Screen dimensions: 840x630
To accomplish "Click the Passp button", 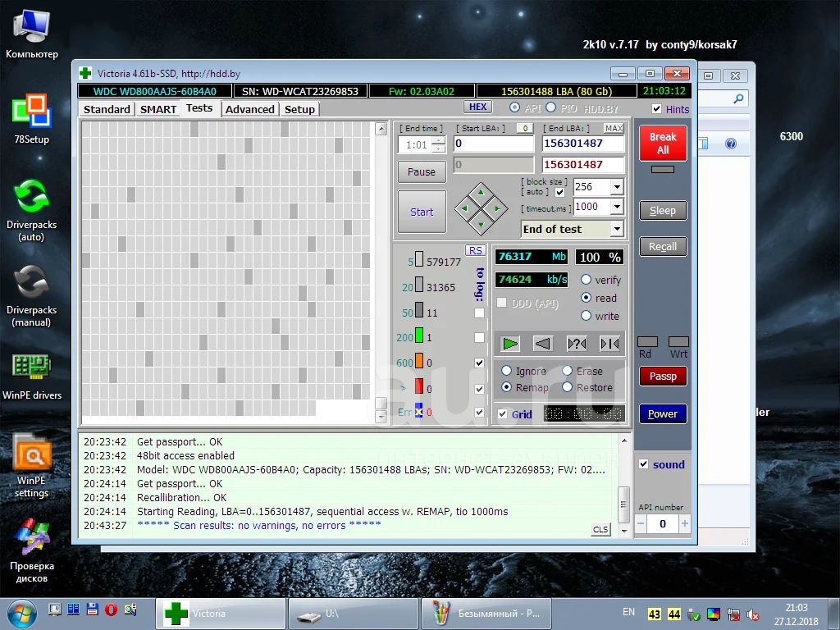I will click(x=663, y=376).
